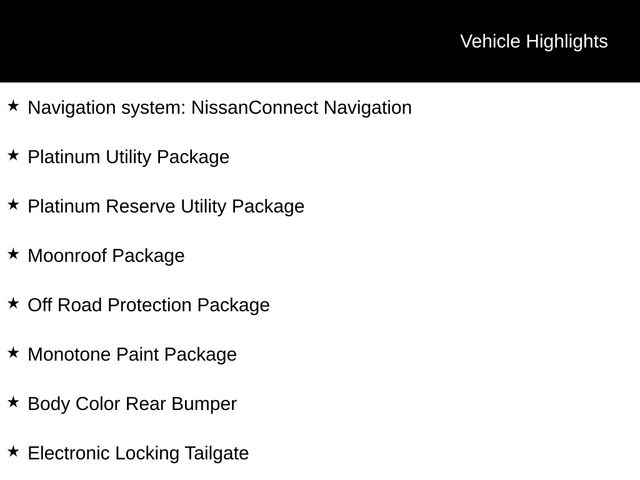Click the Platinum Reserve Utility Package text

pos(166,207)
